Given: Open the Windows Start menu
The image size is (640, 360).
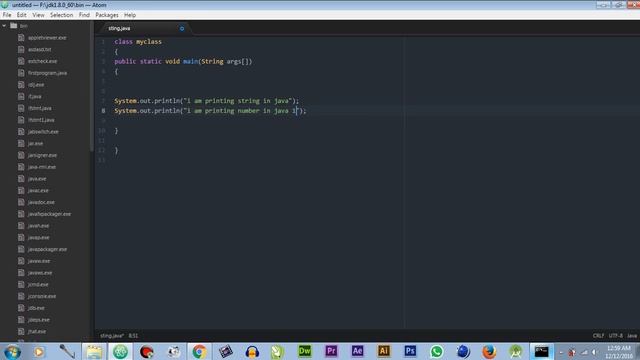Looking at the screenshot, I should point(12,351).
